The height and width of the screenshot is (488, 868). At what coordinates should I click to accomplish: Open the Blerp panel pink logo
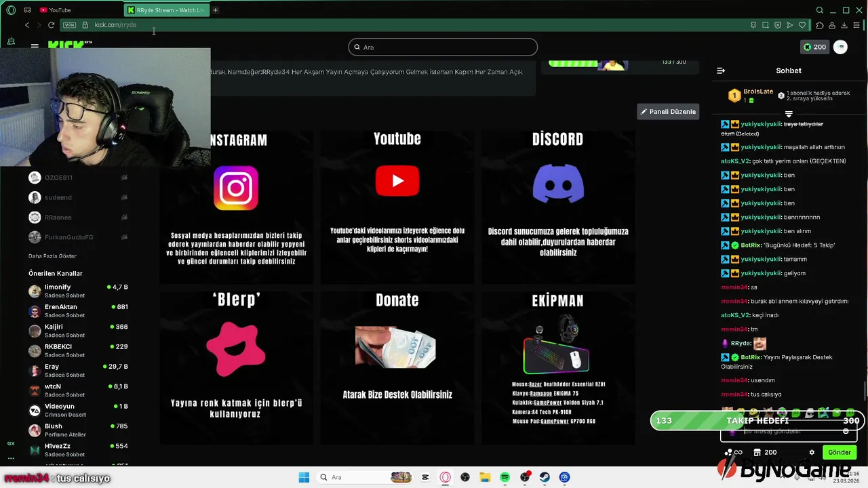(x=235, y=349)
